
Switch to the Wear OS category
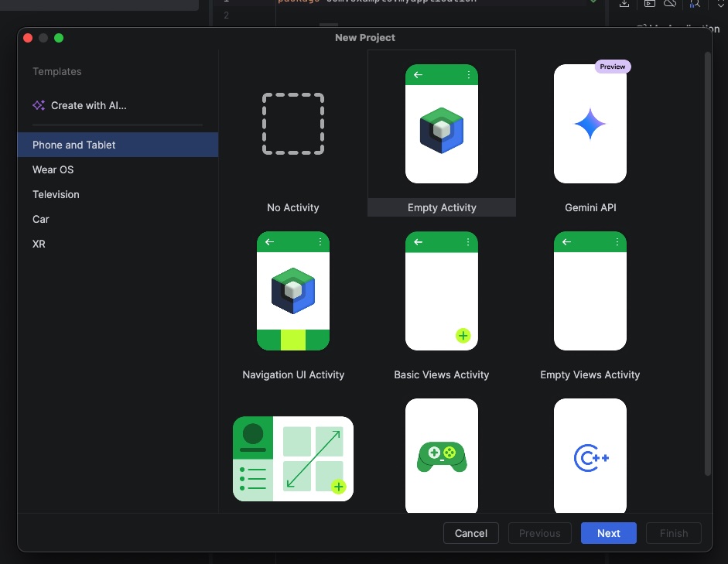[118, 169]
